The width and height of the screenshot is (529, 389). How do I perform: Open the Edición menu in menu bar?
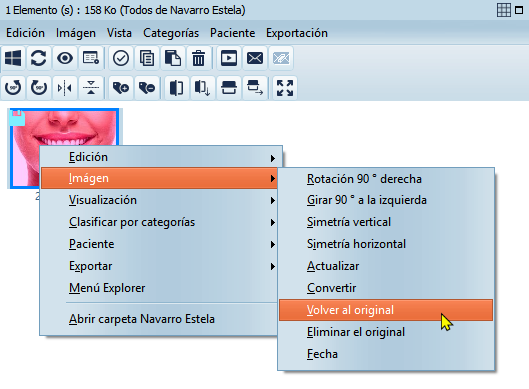25,33
